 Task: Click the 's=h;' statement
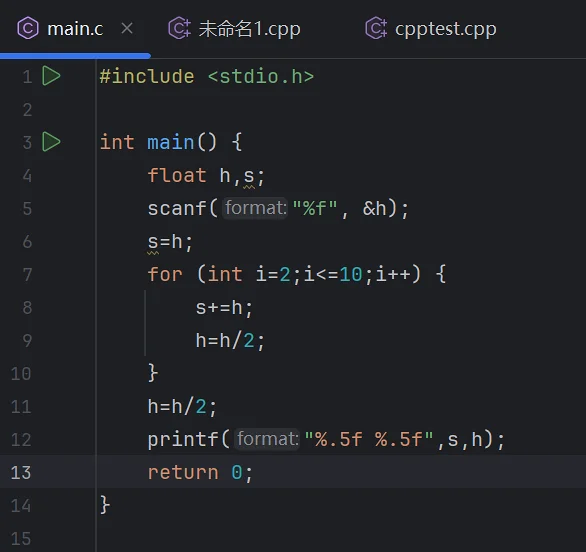point(170,242)
